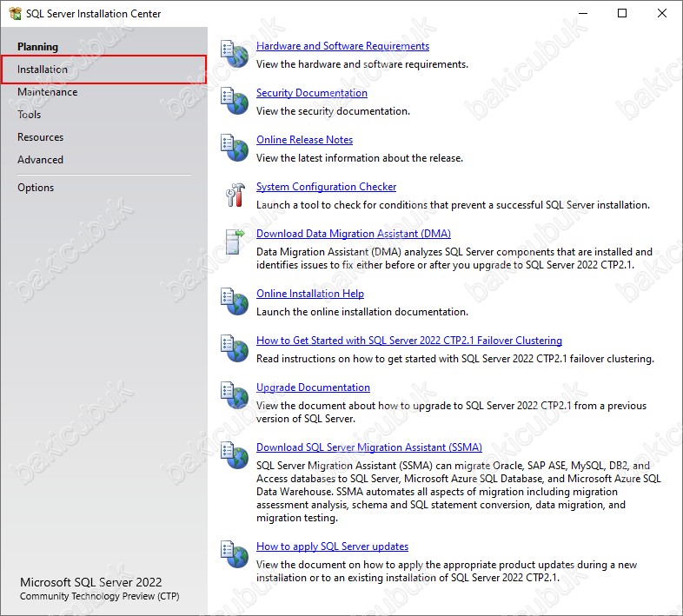Click 'Launch the online installation documentation.' text
The height and width of the screenshot is (616, 683).
(x=362, y=312)
